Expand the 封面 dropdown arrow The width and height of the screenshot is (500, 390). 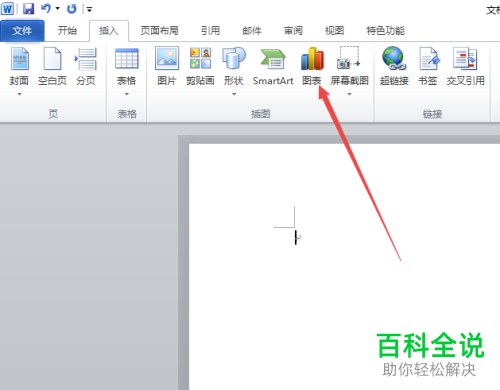tap(19, 94)
